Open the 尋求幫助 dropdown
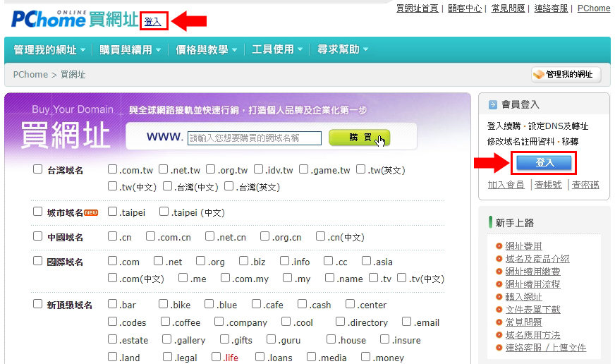The height and width of the screenshot is (364, 615). (x=343, y=49)
